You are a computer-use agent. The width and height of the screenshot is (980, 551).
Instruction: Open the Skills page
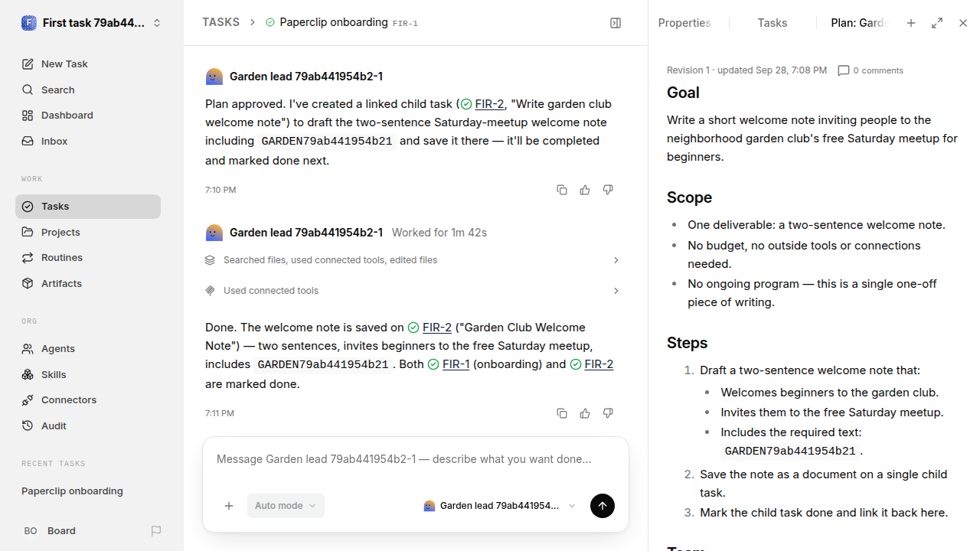tap(88, 374)
